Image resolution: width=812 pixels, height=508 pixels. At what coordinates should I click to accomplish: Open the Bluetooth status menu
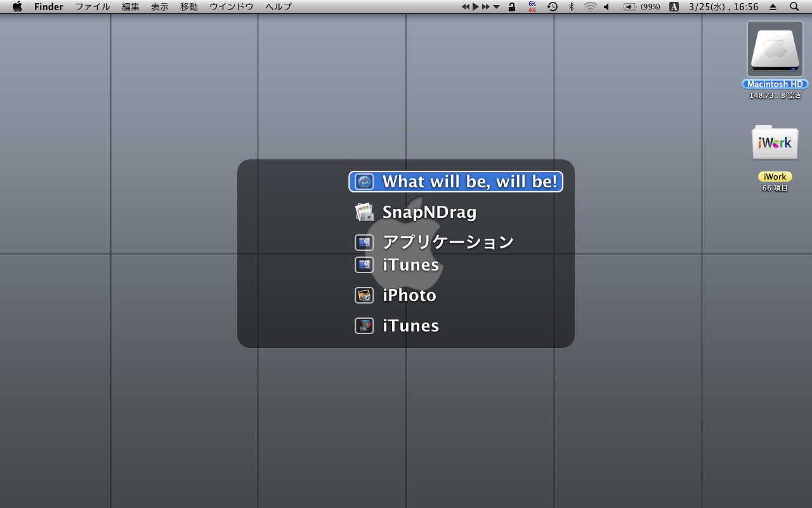[571, 6]
